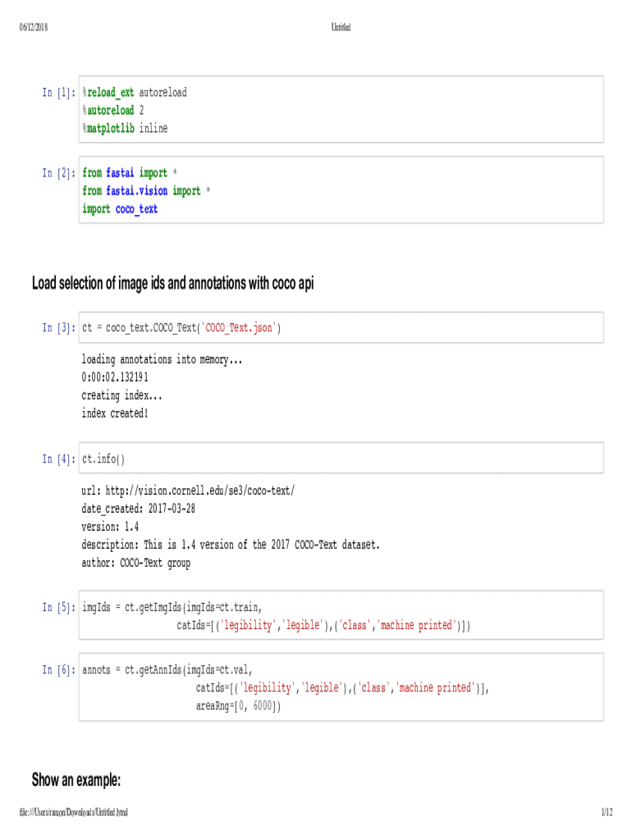Click the In [3] cell prompt
This screenshot has height=840, width=632.
58,328
